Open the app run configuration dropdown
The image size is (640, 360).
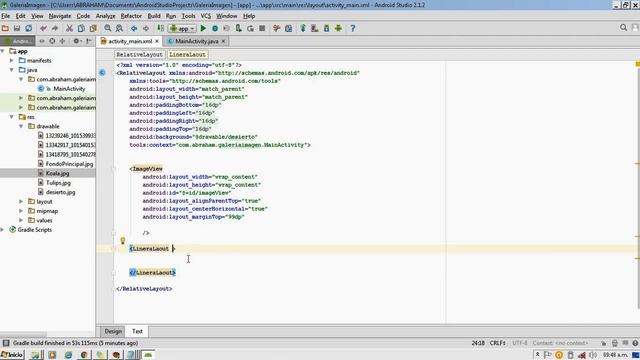pyautogui.click(x=182, y=28)
